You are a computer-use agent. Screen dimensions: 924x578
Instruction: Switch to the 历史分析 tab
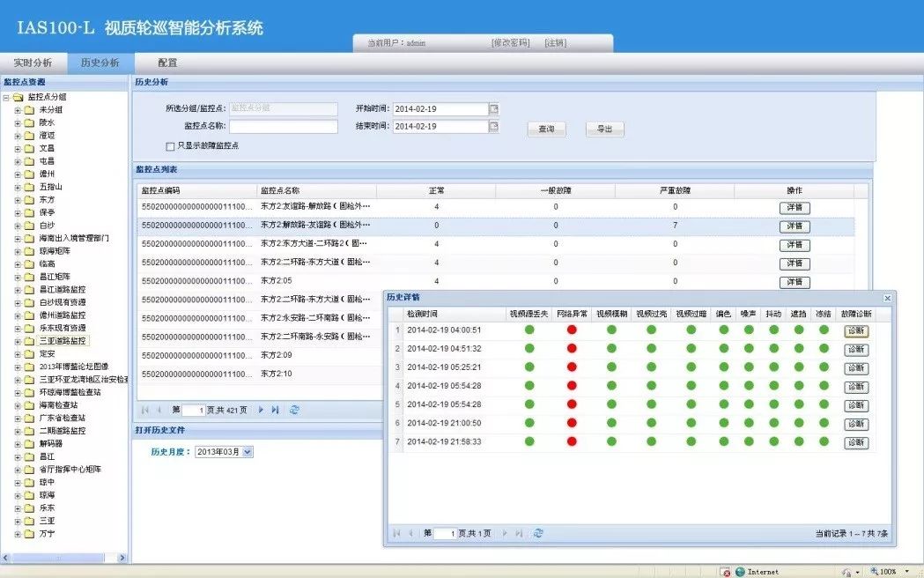pyautogui.click(x=100, y=63)
